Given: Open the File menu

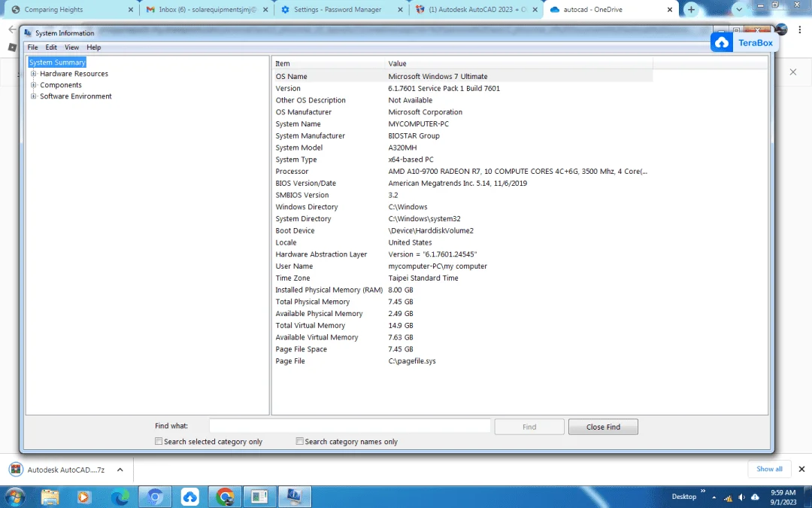Looking at the screenshot, I should coord(32,47).
